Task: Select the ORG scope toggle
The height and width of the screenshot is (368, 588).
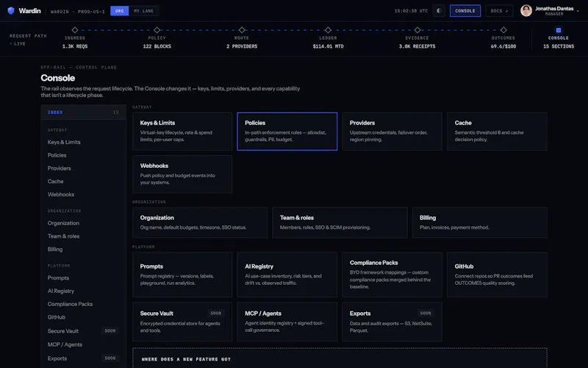Action: point(119,11)
